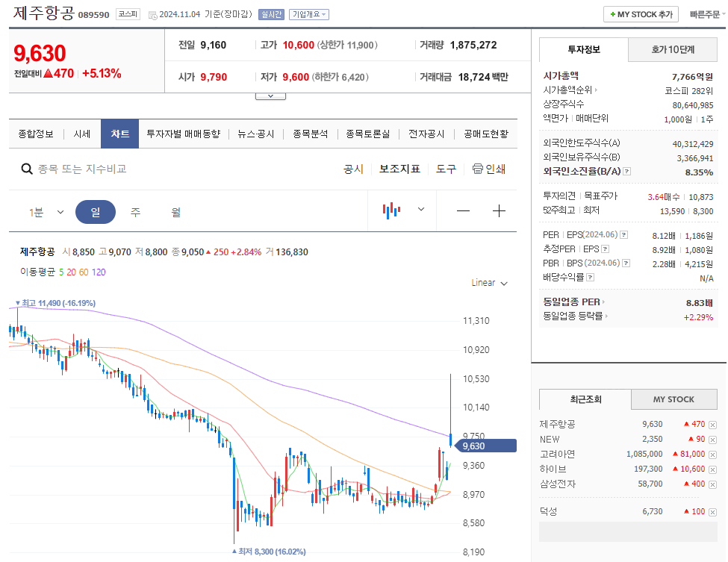This screenshot has height=562, width=728.
Task: Open the 투자자별 매매동향 tab
Action: pos(184,134)
